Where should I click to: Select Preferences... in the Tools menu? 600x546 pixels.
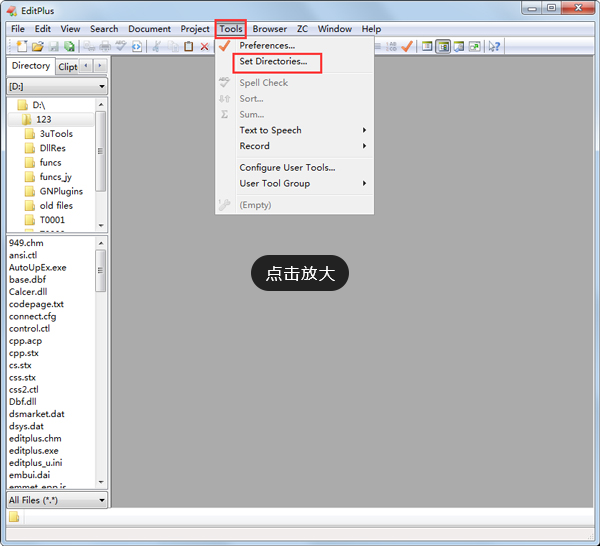(267, 45)
